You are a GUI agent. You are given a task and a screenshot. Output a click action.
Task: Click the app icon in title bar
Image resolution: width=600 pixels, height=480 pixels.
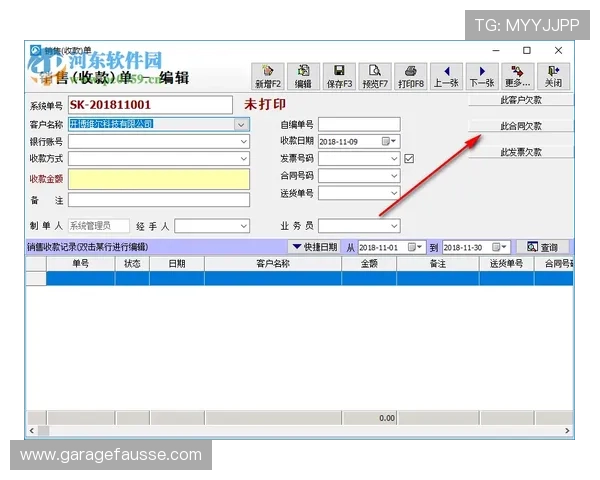click(x=36, y=50)
